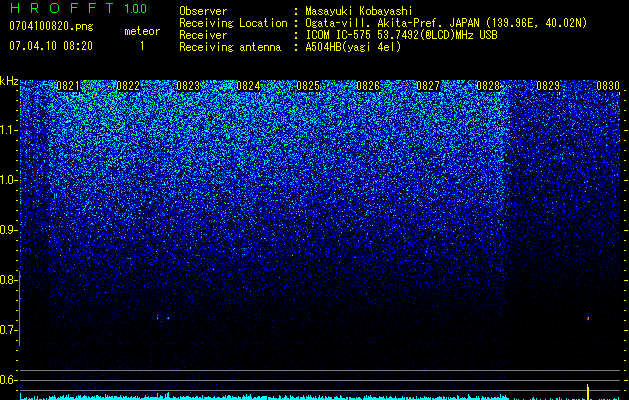Screen dimensions: 629x400
Task: Click the 0822 time marker
Action: (x=128, y=86)
